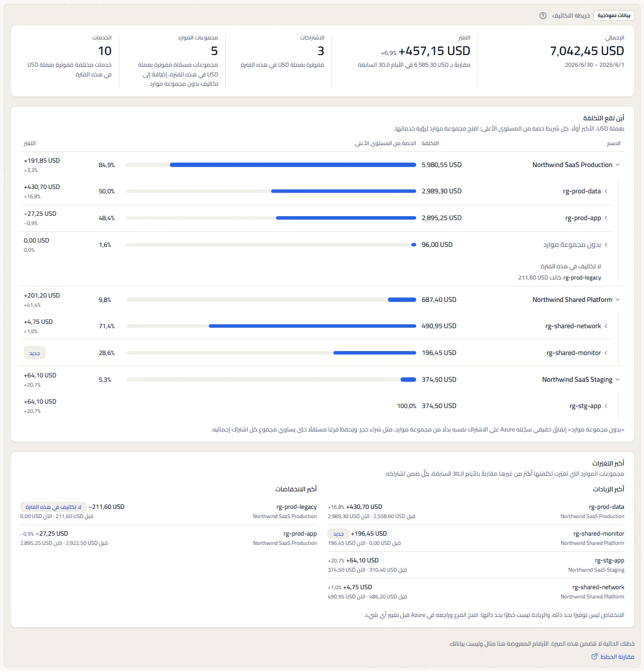Image resolution: width=644 pixels, height=671 pixels.
Task: Expand the بدون مجموعة موارد row
Action: [x=606, y=245]
